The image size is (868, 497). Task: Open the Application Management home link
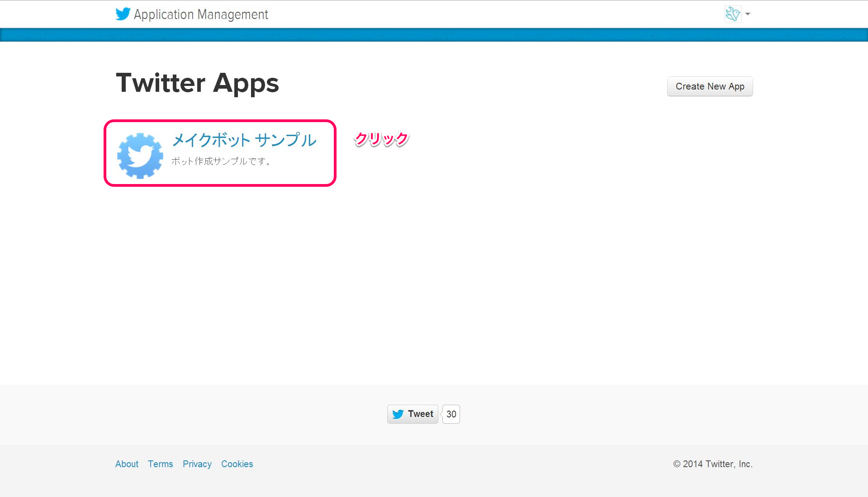[x=201, y=14]
